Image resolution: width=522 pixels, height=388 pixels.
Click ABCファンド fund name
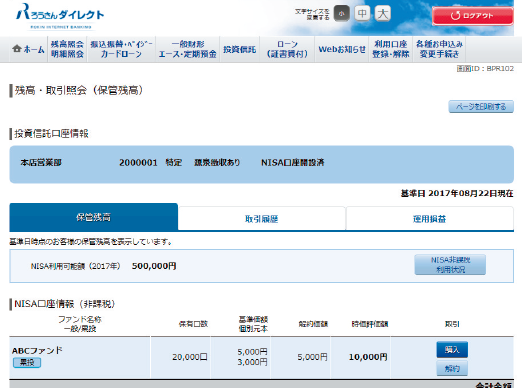(37, 350)
